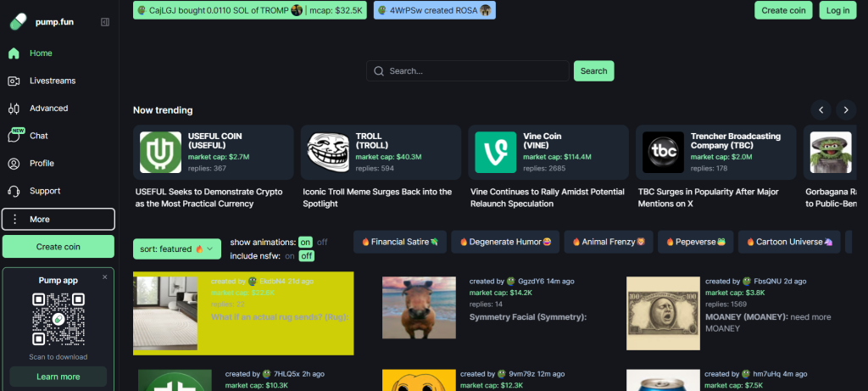
Task: Turn include nsfw off
Action: [306, 256]
